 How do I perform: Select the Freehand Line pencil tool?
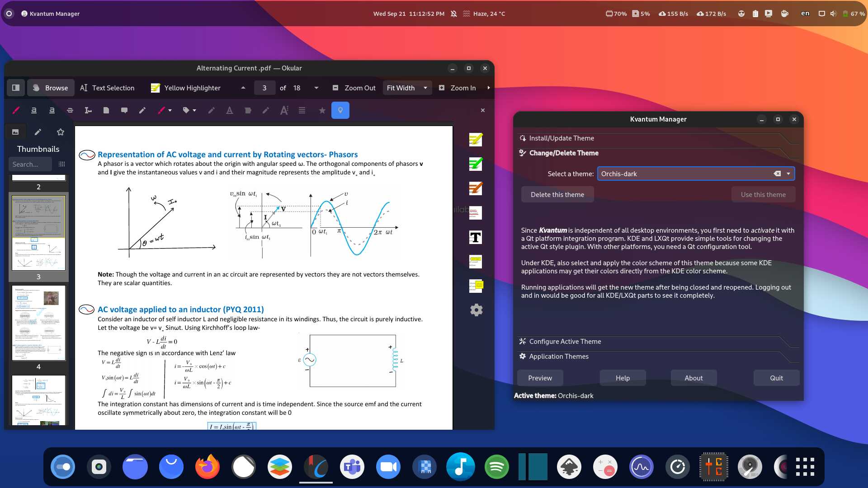pyautogui.click(x=142, y=110)
